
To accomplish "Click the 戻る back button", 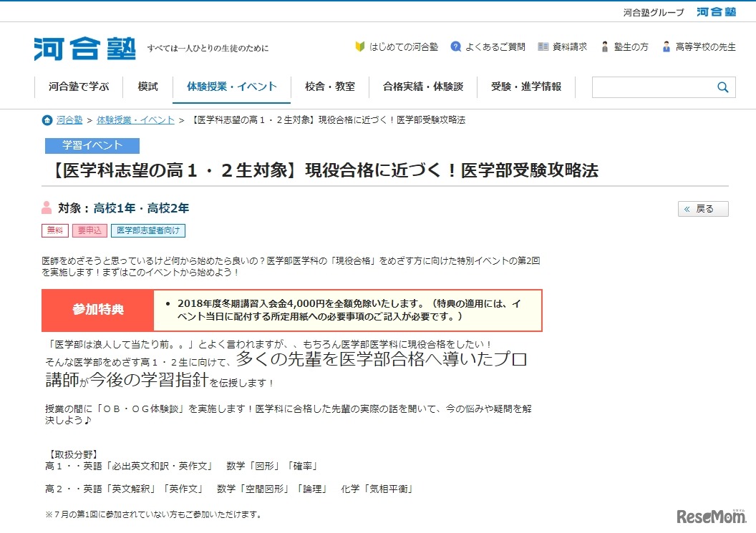I will pos(703,209).
